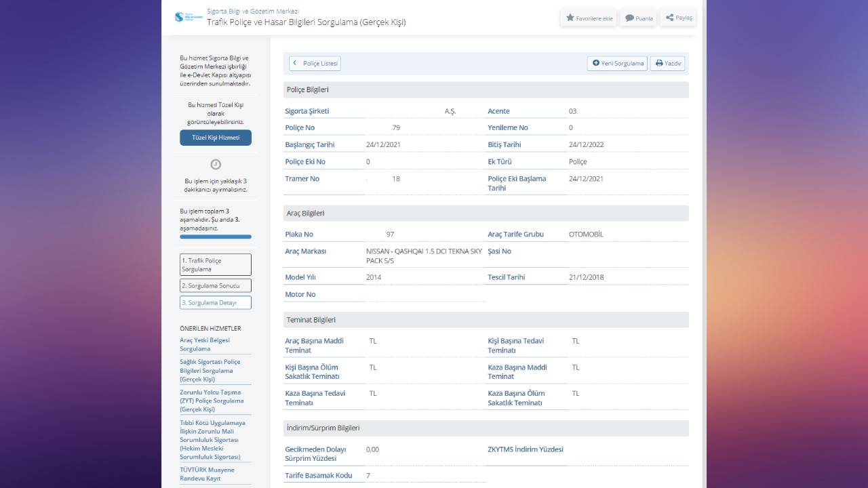Open TÜVTÜRK Muayene Randevu Kayıt link
Viewport: 868px width, 488px height.
[x=207, y=474]
